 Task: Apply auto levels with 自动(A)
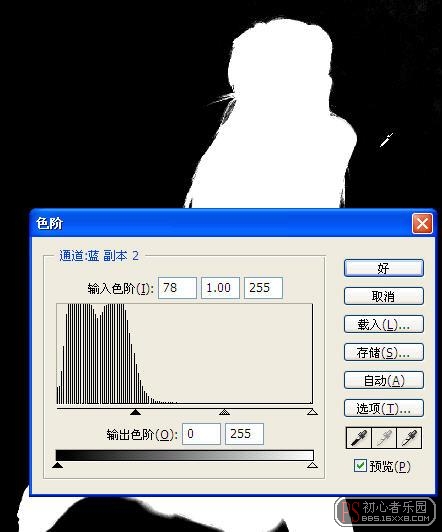(x=384, y=380)
